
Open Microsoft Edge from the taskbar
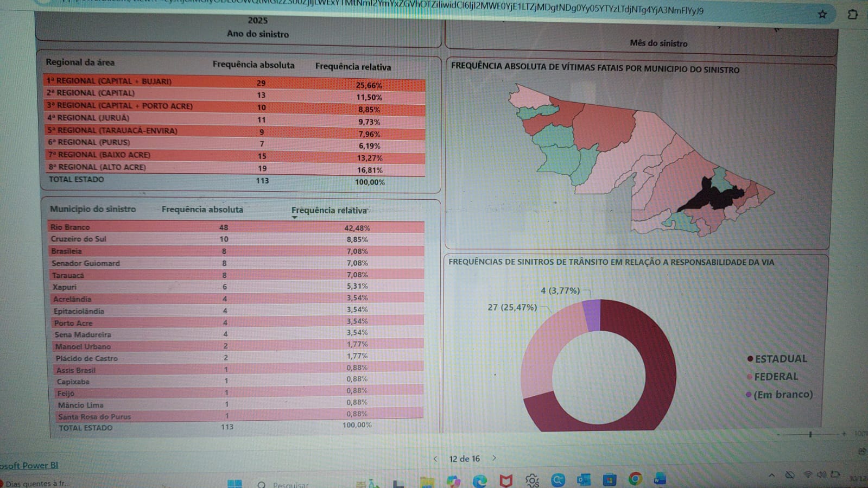click(479, 480)
